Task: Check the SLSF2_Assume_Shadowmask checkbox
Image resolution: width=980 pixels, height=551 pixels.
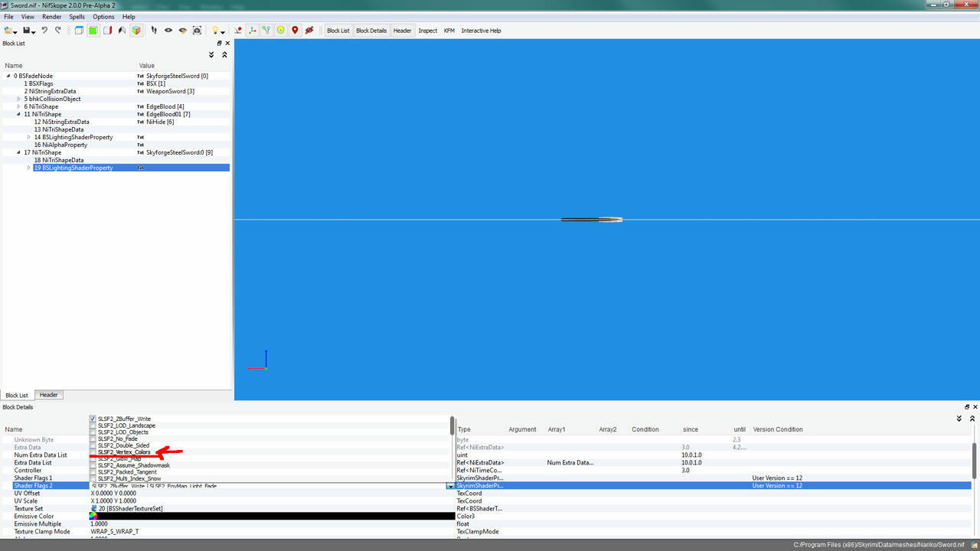Action: coord(93,465)
